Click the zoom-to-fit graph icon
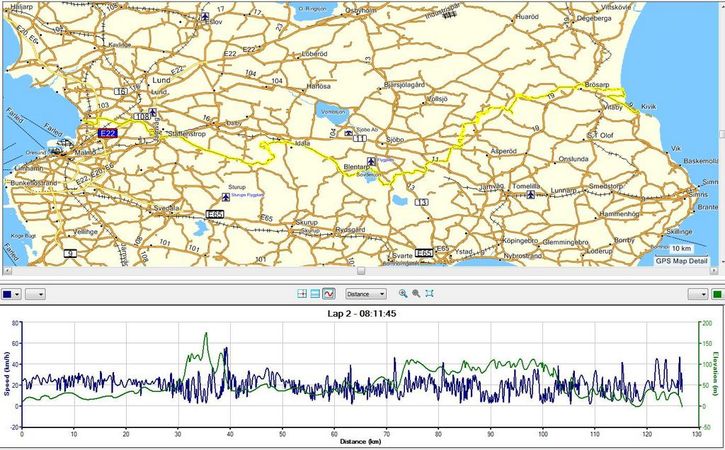 coord(429,294)
